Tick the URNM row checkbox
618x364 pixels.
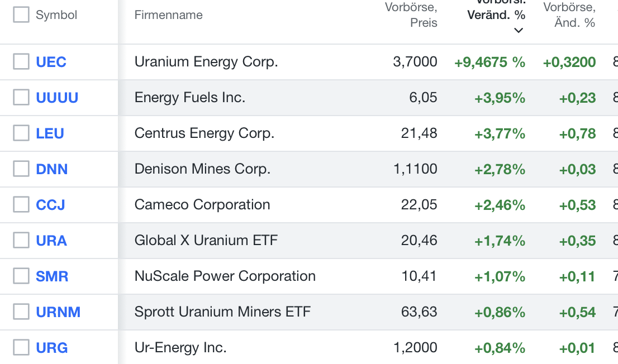click(21, 312)
